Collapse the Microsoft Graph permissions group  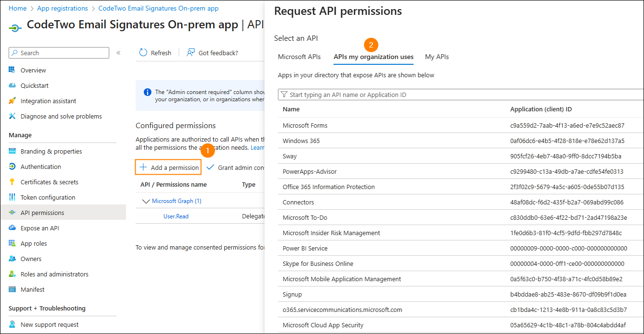(146, 201)
